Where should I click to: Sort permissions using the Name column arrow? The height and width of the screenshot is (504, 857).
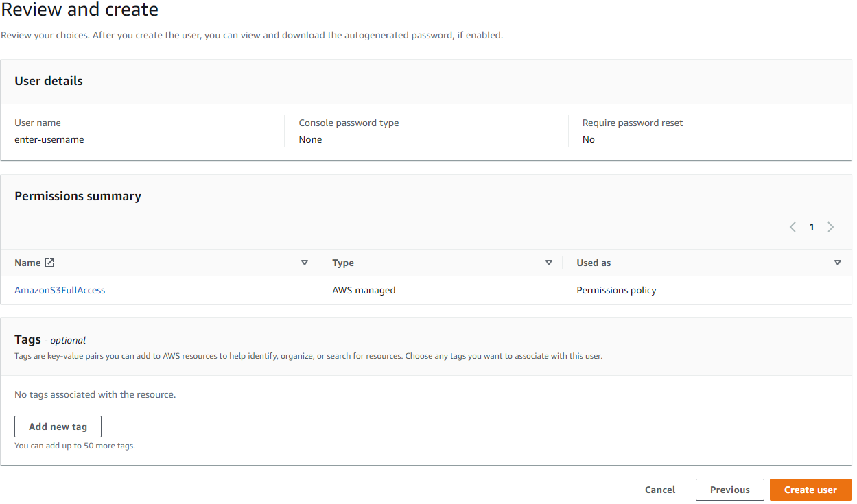tap(305, 263)
